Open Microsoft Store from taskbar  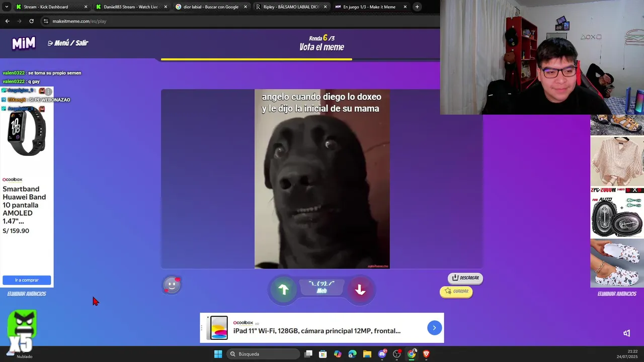pyautogui.click(x=323, y=354)
